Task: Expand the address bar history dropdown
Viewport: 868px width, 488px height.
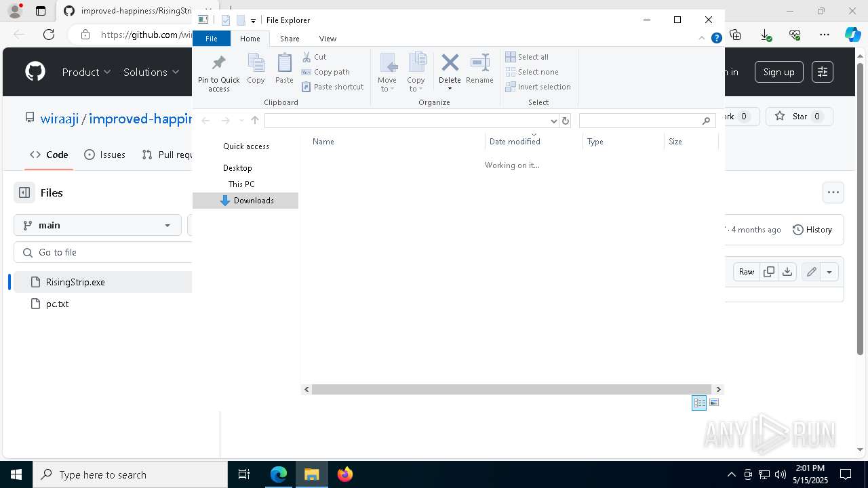Action: click(x=553, y=121)
